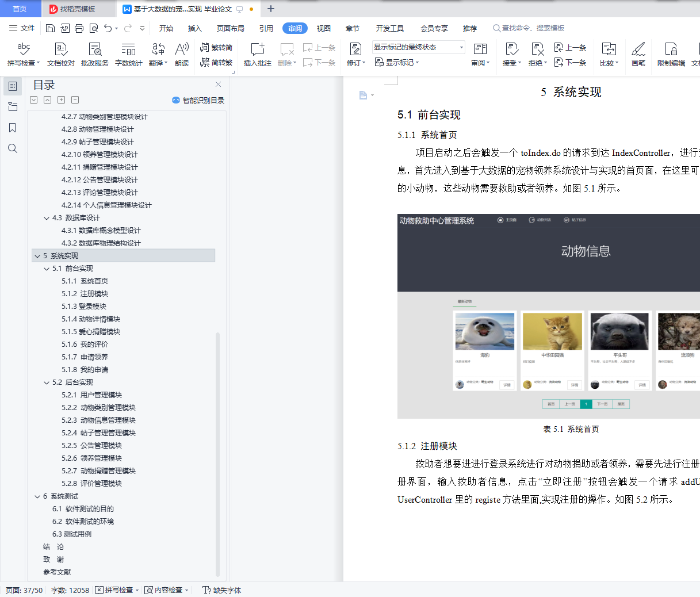Image resolution: width=700 pixels, height=597 pixels.
Task: Reject the change (拒绝)
Action: click(537, 55)
